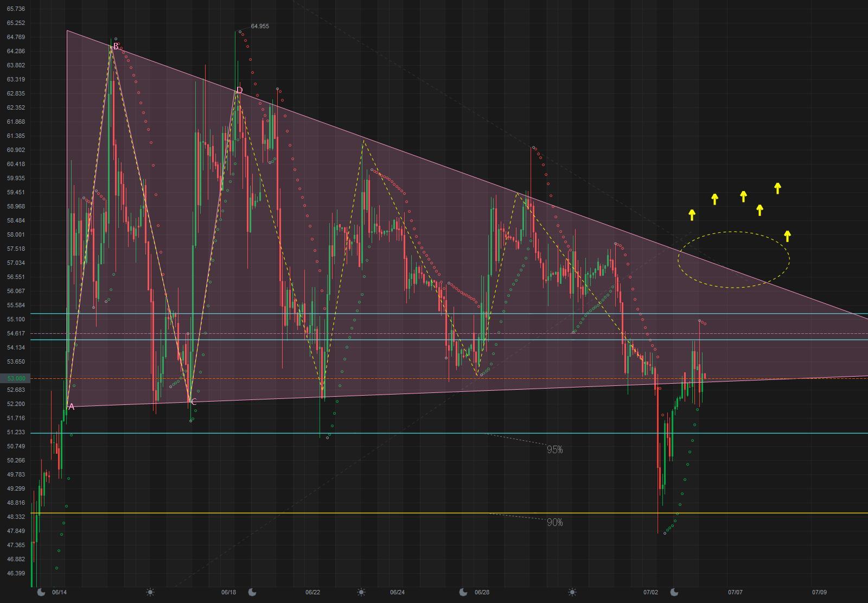Click the 90% level label

(554, 522)
